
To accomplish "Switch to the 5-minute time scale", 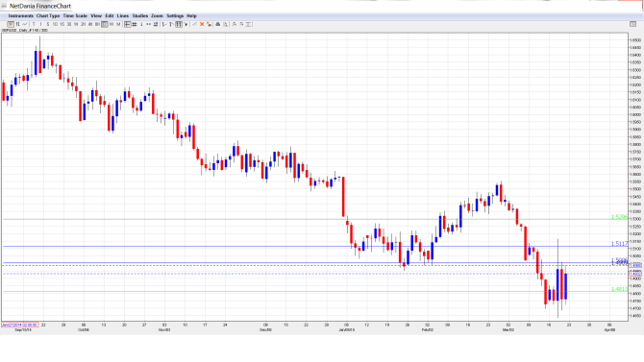I will [48, 24].
